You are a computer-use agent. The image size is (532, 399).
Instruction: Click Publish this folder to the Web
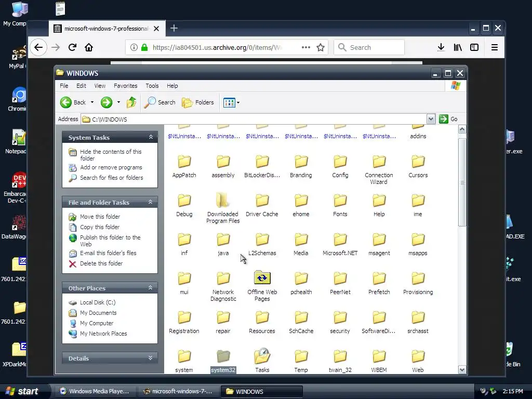pyautogui.click(x=110, y=241)
